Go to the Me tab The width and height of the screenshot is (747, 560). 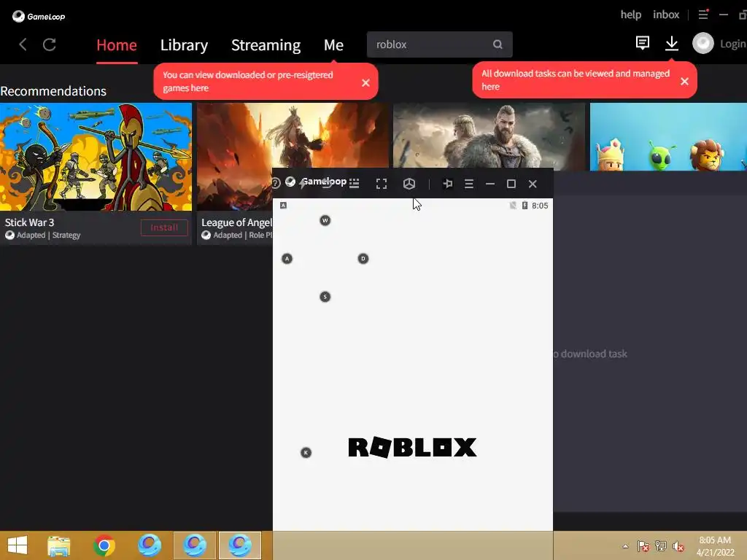pos(333,44)
